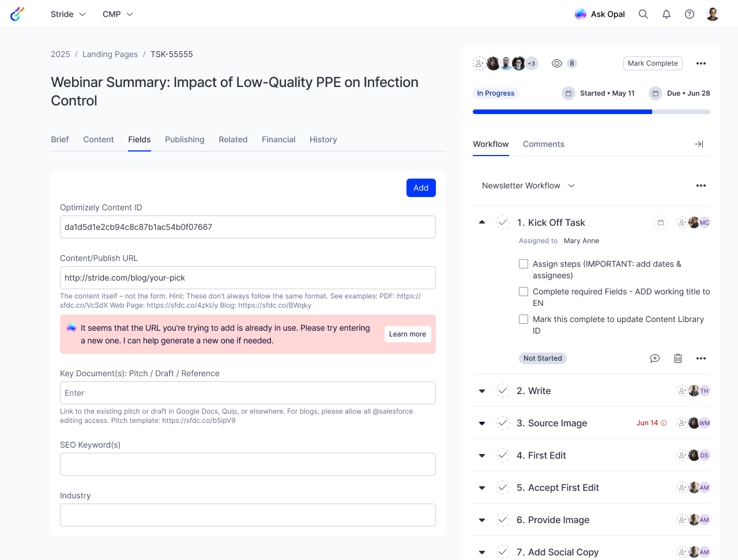
Task: Click the task progress bar
Action: pos(591,112)
